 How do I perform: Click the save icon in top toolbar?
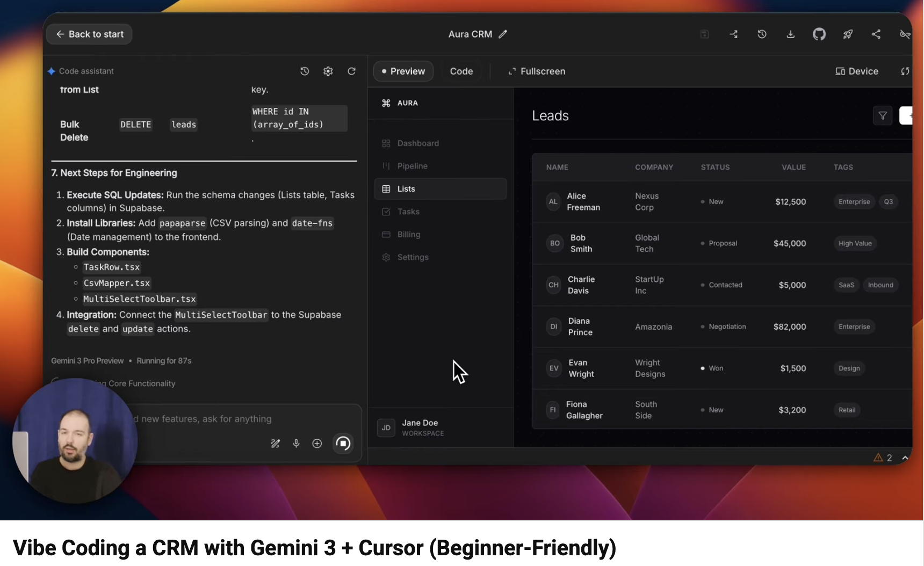pyautogui.click(x=705, y=34)
